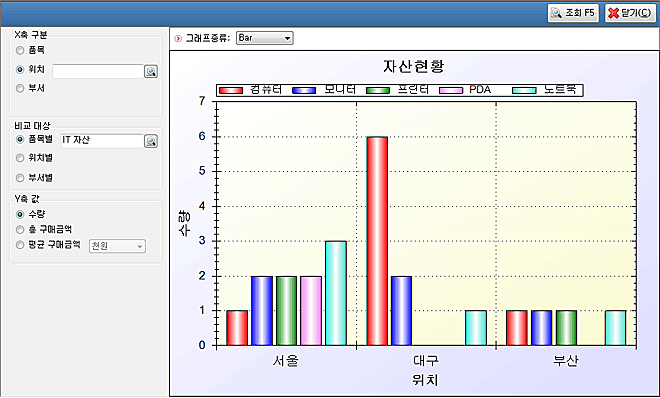Click the cyan 노트북 legend swatch

click(524, 90)
